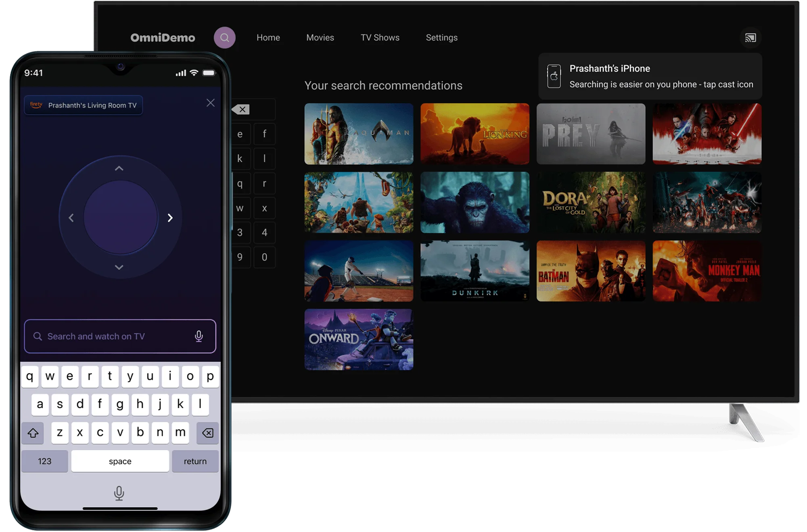Tap microphone icon in phone search field
This screenshot has width=807, height=532.
(199, 336)
